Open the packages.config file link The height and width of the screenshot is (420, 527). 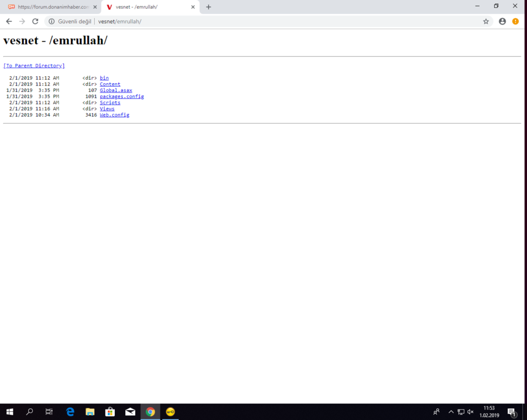tap(122, 97)
